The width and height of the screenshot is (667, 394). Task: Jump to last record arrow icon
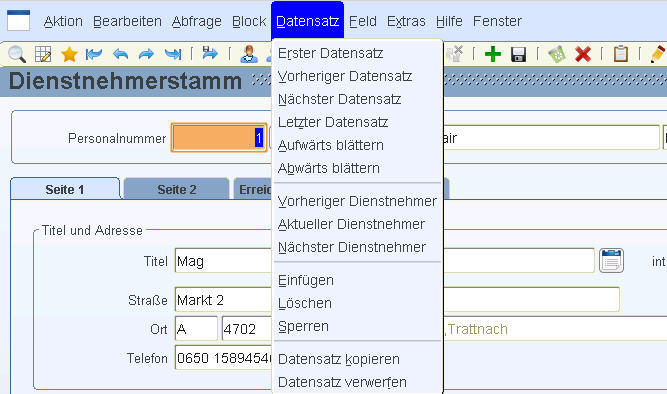[173, 54]
